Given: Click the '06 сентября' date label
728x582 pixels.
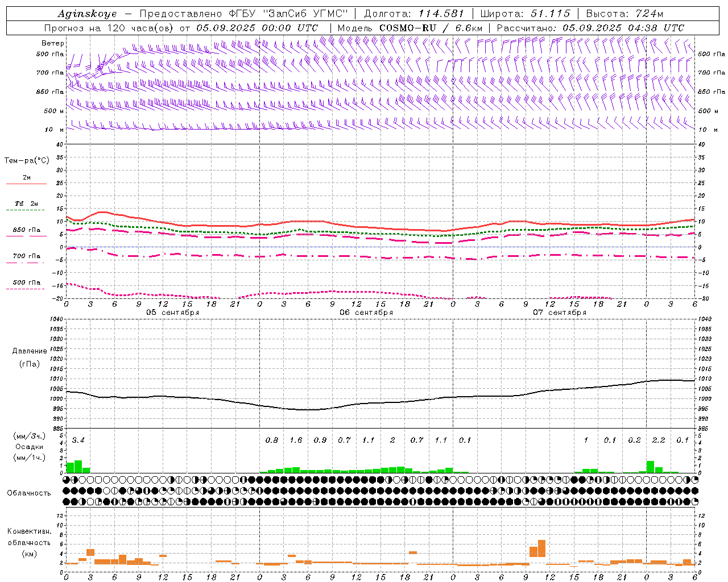Looking at the screenshot, I should click(366, 313).
